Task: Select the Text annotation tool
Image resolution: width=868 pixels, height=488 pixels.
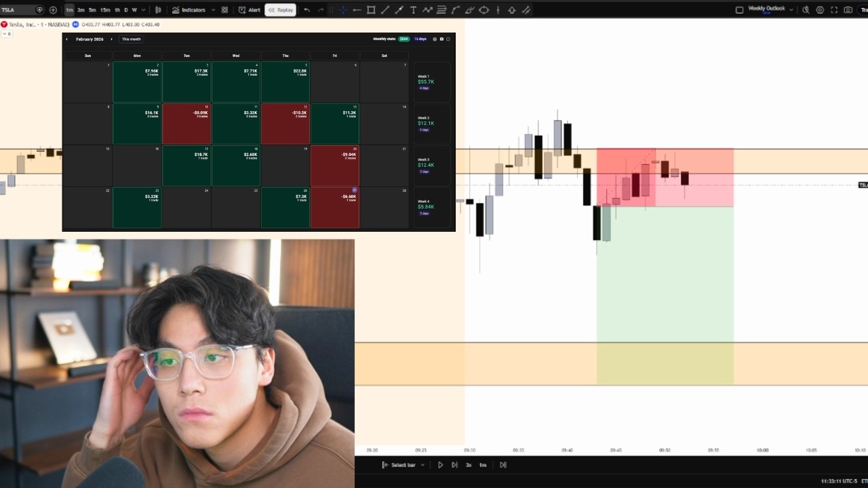Action: tap(413, 10)
